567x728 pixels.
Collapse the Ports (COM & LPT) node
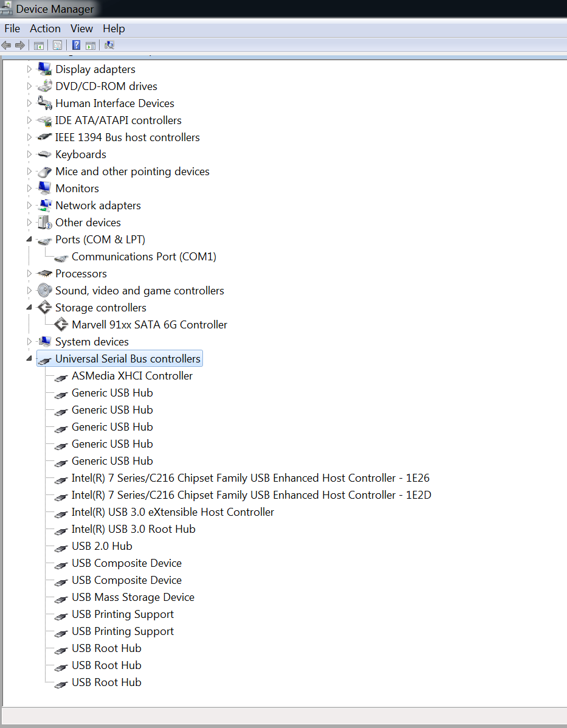tap(29, 239)
